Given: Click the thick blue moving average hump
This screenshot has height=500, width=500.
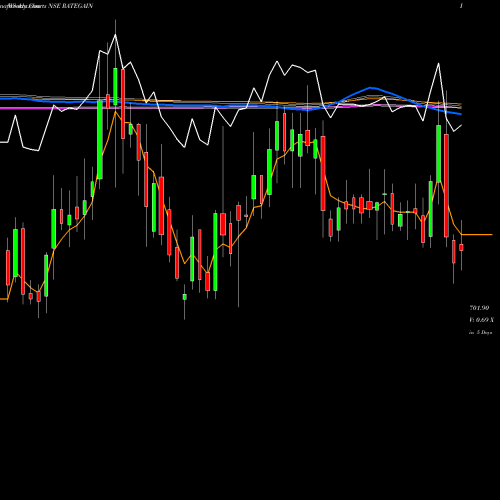Looking at the screenshot, I should 371,88.
